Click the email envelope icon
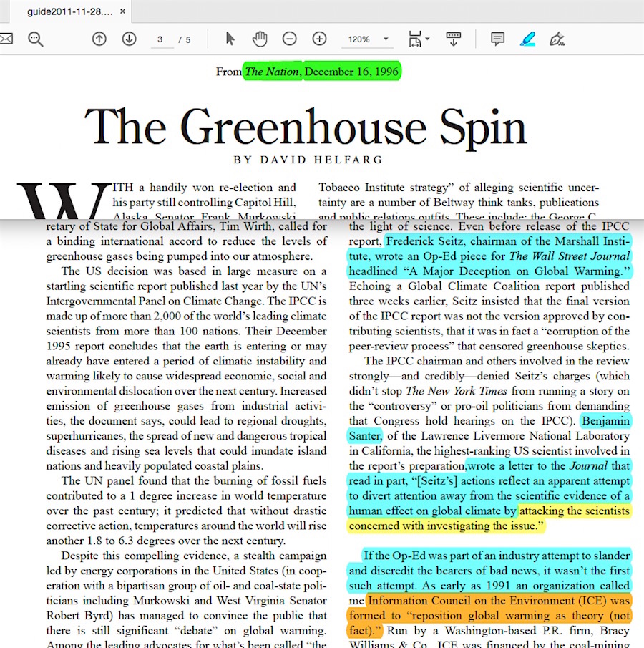This screenshot has width=644, height=648. point(6,39)
